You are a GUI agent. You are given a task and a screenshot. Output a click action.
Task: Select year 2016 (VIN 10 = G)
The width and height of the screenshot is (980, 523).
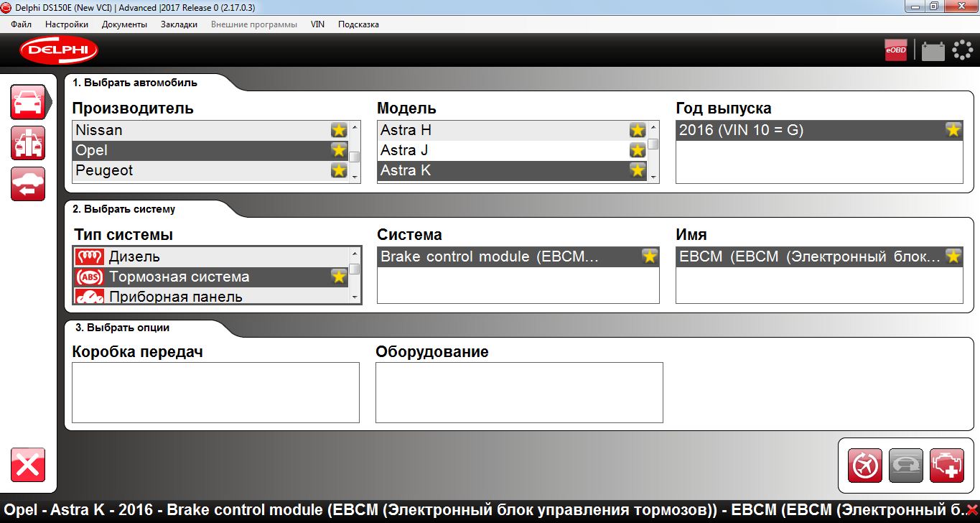pyautogui.click(x=819, y=130)
